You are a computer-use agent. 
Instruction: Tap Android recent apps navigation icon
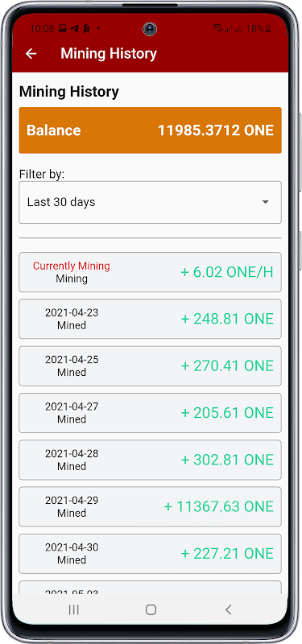pos(74,610)
